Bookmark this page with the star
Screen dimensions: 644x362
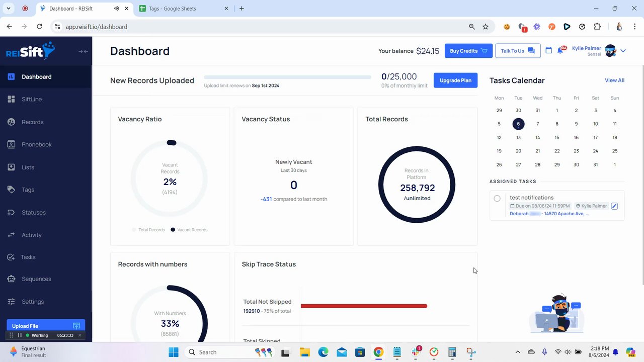(486, 27)
